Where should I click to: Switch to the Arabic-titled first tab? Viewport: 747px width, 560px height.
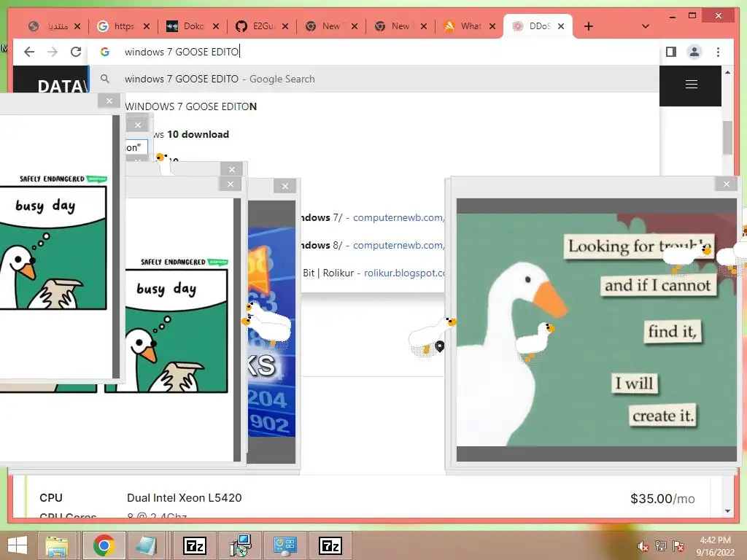pos(53,26)
